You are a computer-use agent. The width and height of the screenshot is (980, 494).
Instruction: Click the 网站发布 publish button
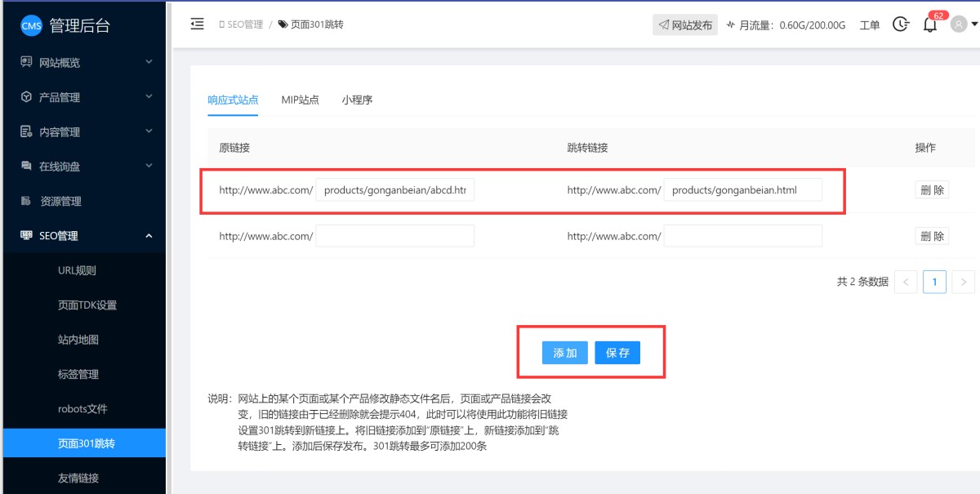(684, 25)
